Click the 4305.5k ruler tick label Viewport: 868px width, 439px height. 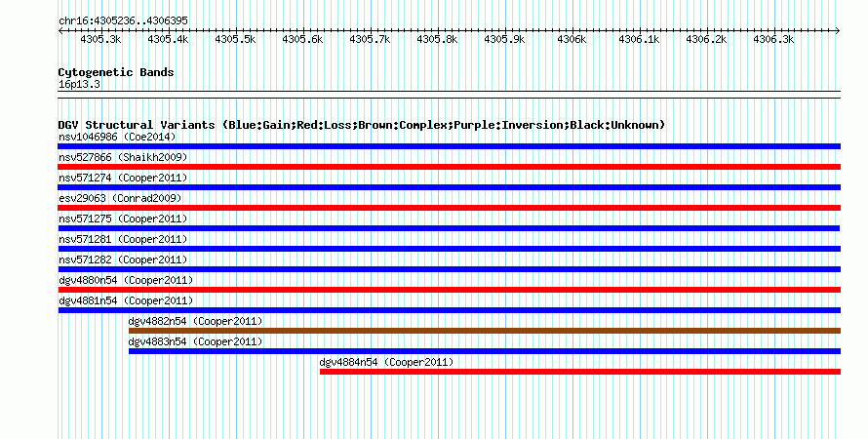coord(235,39)
